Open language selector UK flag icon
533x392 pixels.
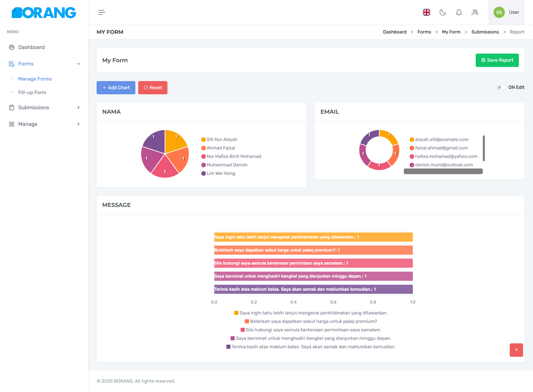coord(426,12)
